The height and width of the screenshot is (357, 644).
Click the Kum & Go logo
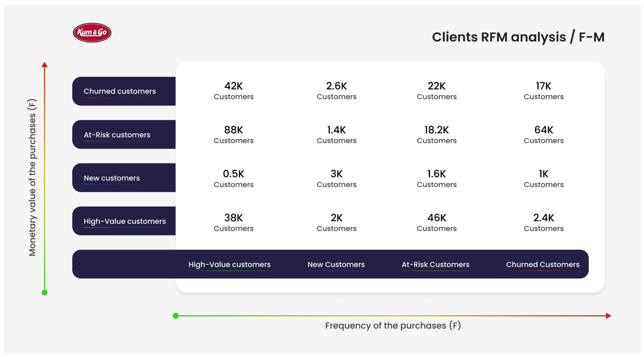pos(92,32)
